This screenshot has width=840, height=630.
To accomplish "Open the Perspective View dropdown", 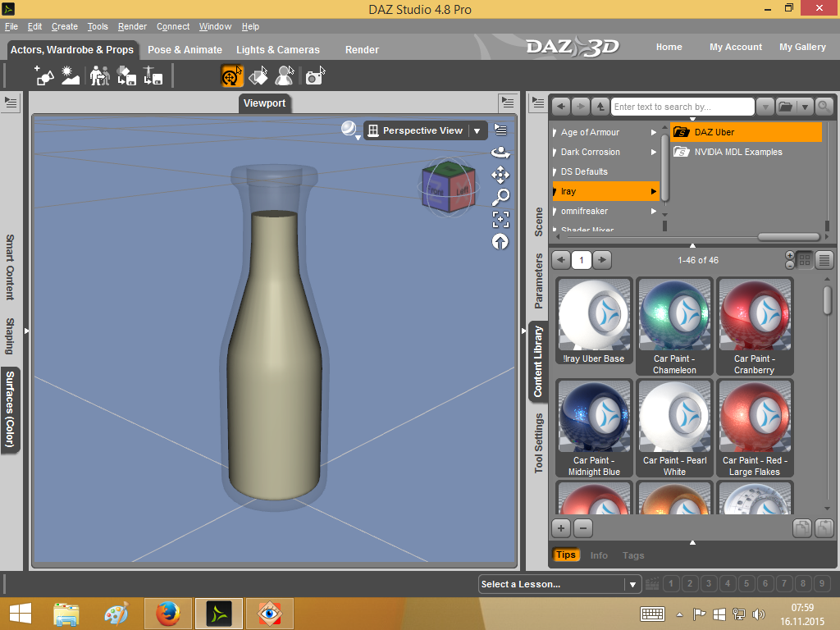I will pos(477,130).
